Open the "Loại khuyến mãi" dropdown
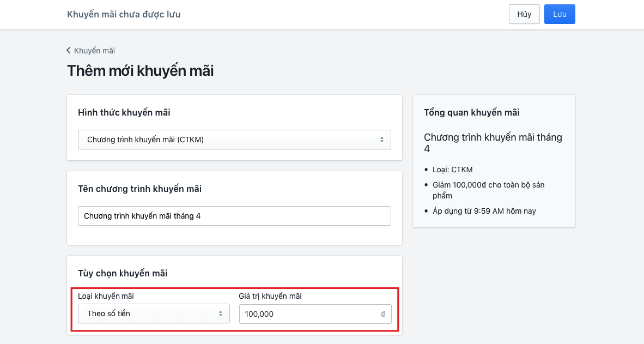The height and width of the screenshot is (344, 644). click(x=153, y=313)
